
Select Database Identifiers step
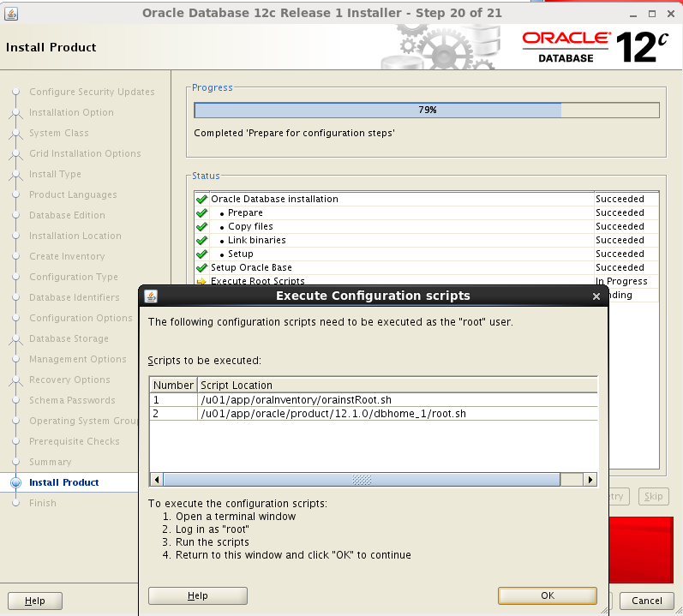pos(74,297)
